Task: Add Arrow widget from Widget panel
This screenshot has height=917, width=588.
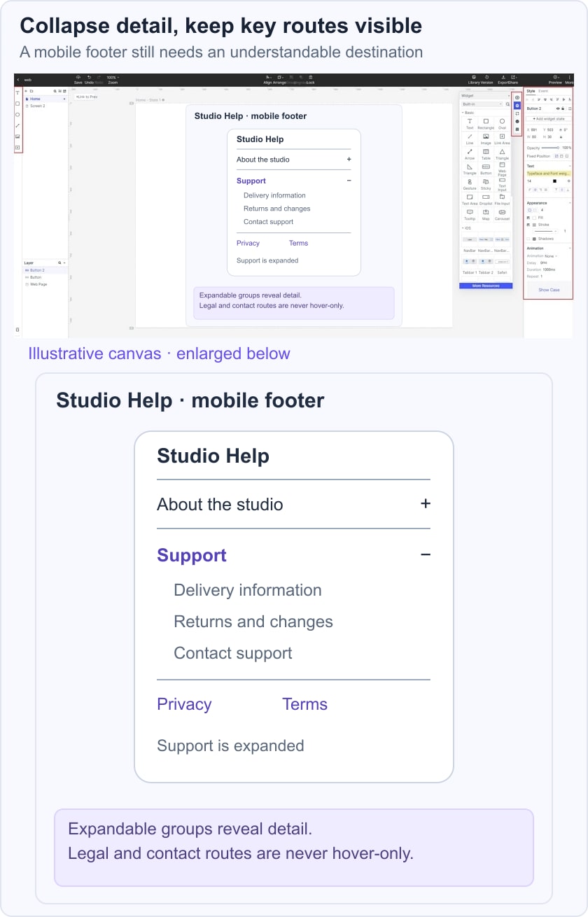Action: tap(470, 154)
